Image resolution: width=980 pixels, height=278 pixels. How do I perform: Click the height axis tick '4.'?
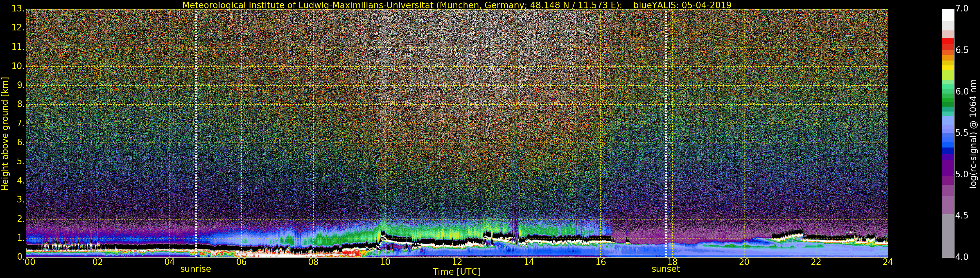tap(21, 181)
